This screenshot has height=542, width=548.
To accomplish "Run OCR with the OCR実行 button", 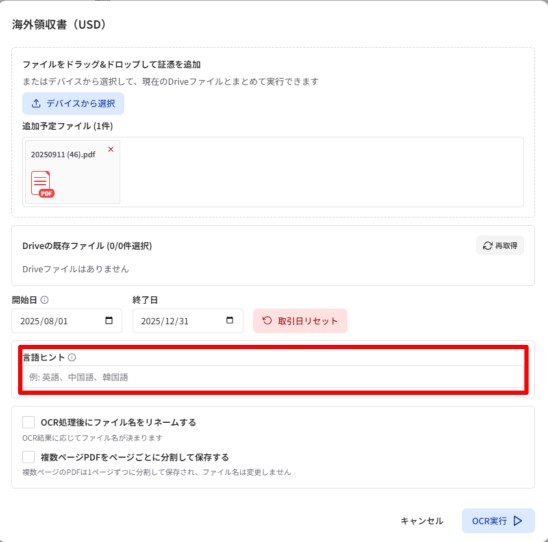I will [498, 521].
